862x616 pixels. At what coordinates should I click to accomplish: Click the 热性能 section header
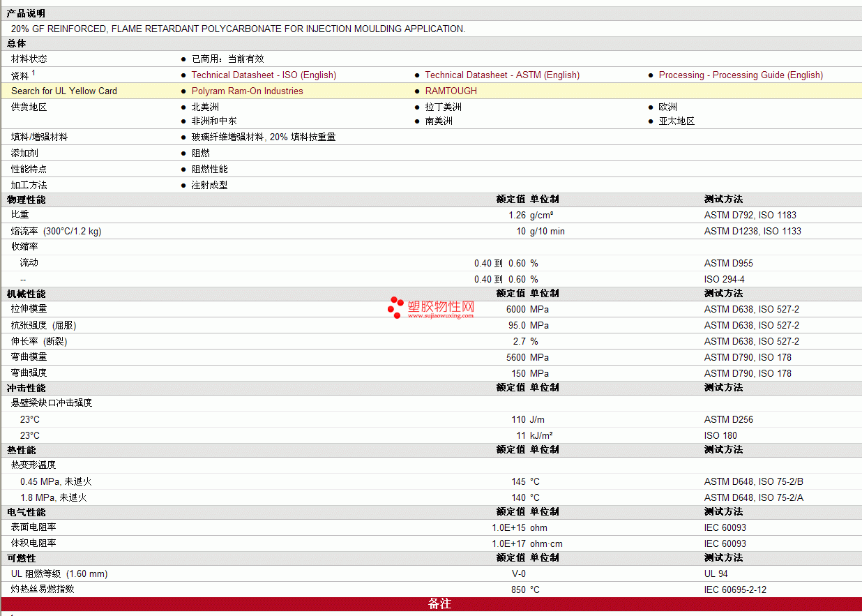click(22, 450)
